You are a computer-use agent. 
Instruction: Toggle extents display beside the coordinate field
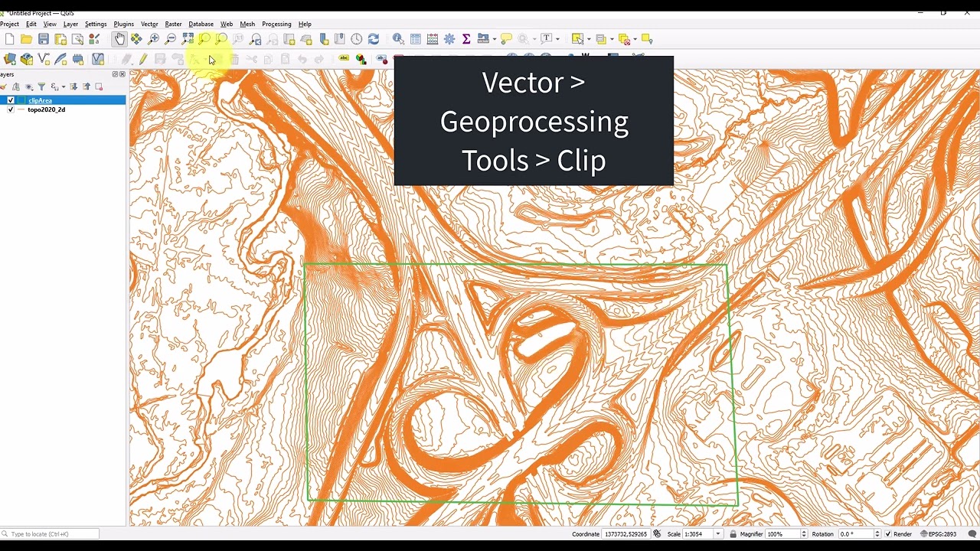click(x=657, y=534)
